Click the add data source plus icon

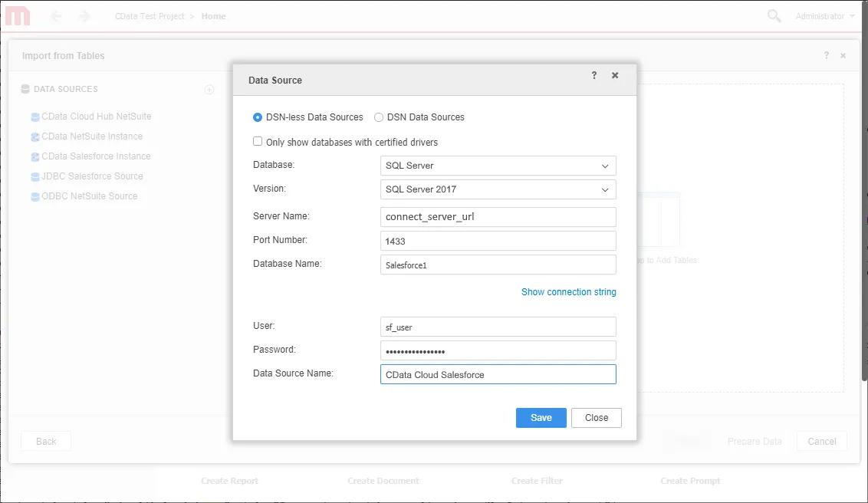(209, 89)
